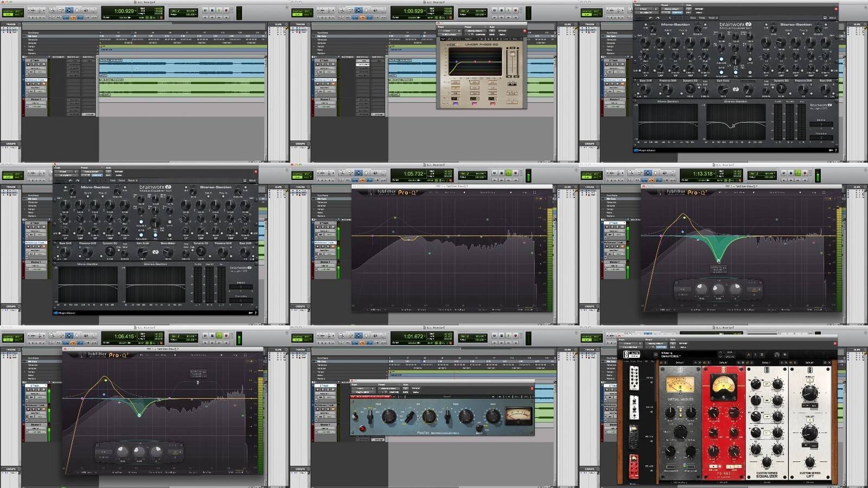
Task: Click the Plugin Alliance footer logo where bx Modus EQ covers the Tracks list
Action: coord(65,313)
